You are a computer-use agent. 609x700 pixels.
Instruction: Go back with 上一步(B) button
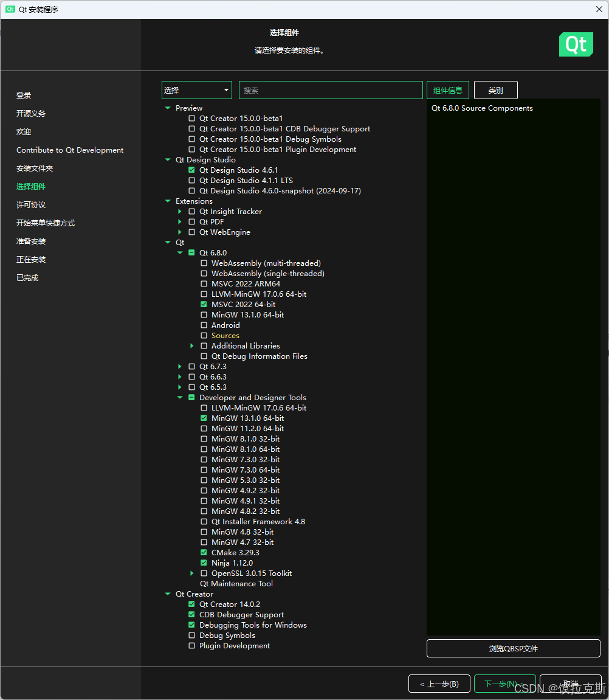pos(439,684)
